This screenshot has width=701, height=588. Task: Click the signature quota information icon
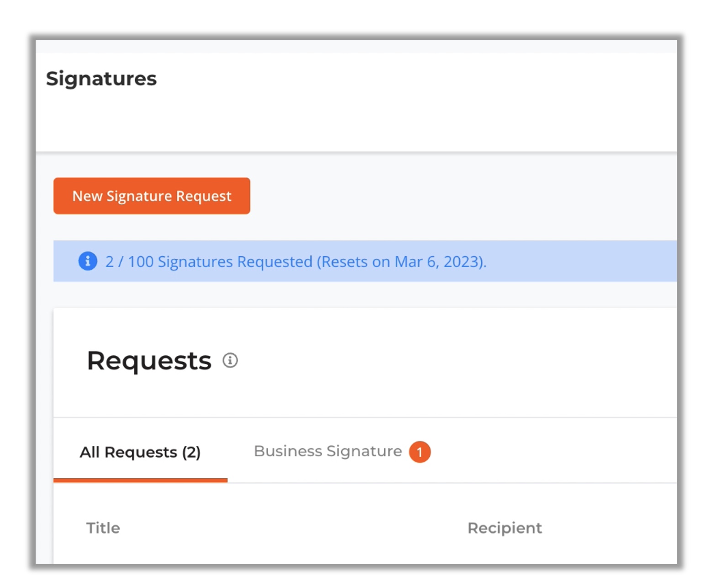tap(88, 261)
